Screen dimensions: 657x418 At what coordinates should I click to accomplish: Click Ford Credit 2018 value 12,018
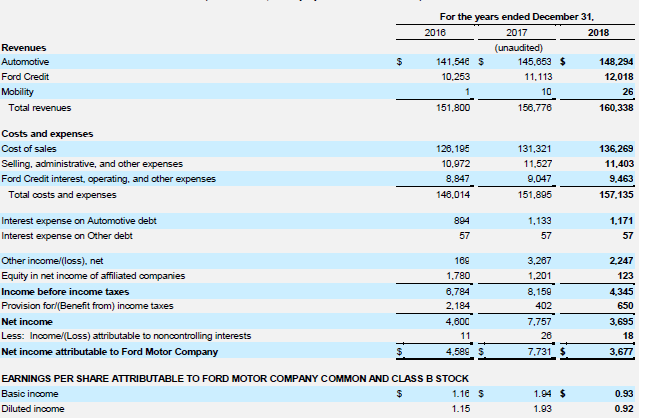[619, 77]
